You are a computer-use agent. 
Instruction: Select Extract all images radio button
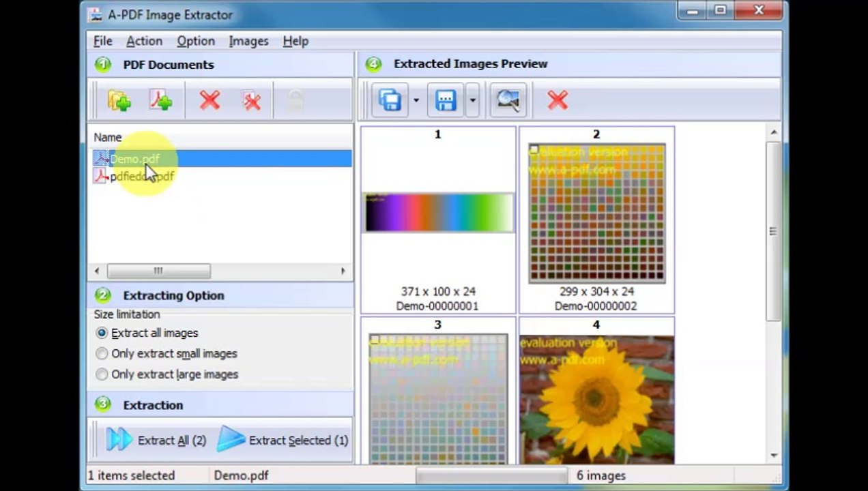click(x=102, y=333)
